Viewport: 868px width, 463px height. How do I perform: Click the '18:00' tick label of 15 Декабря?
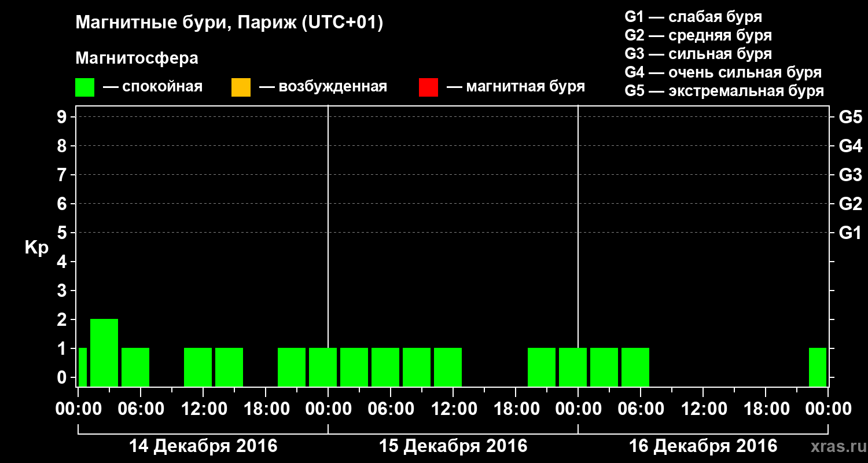pos(516,409)
